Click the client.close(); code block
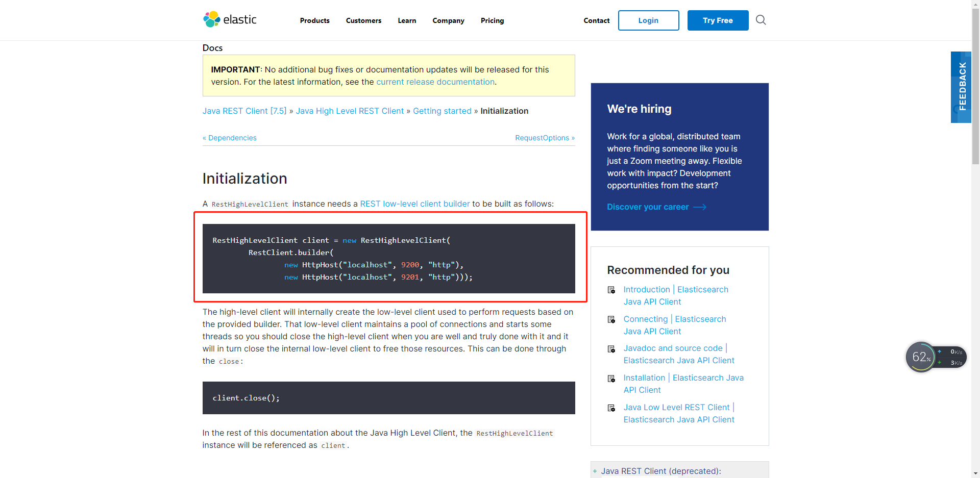This screenshot has width=980, height=478. 388,398
